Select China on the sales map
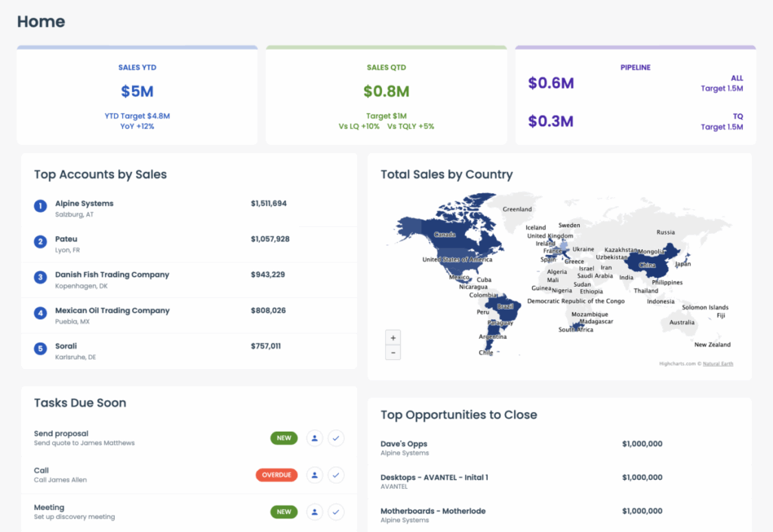This screenshot has width=773, height=532. 647,265
